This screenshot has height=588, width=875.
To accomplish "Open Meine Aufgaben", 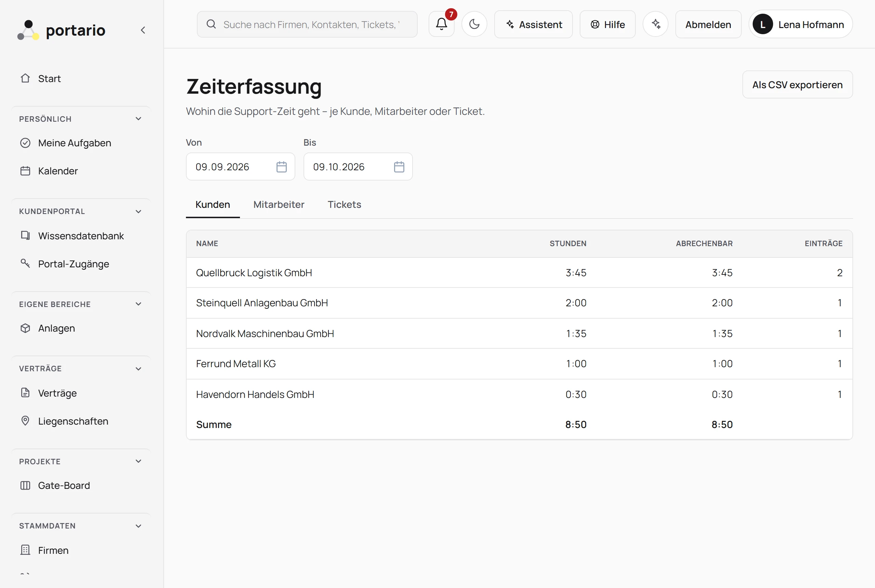I will tap(81, 143).
